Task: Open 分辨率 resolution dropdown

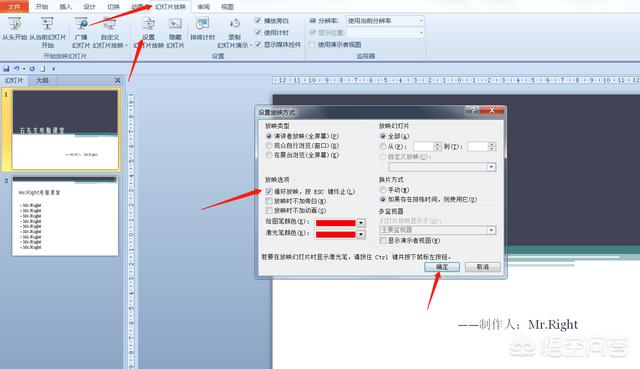Action: [421, 20]
